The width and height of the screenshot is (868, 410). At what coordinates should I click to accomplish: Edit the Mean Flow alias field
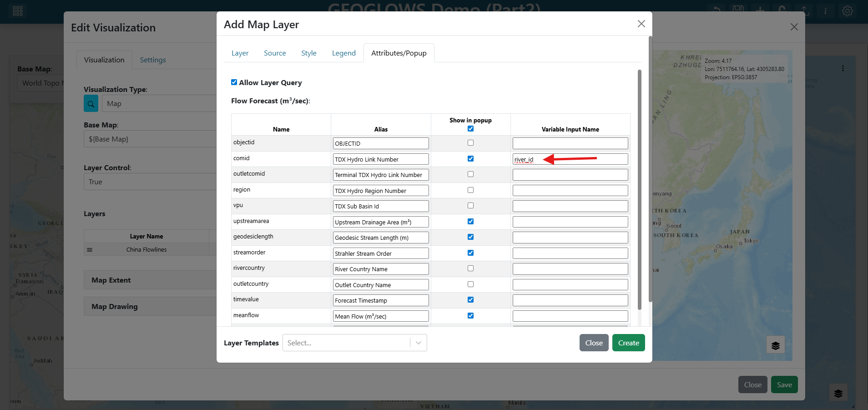(x=381, y=316)
